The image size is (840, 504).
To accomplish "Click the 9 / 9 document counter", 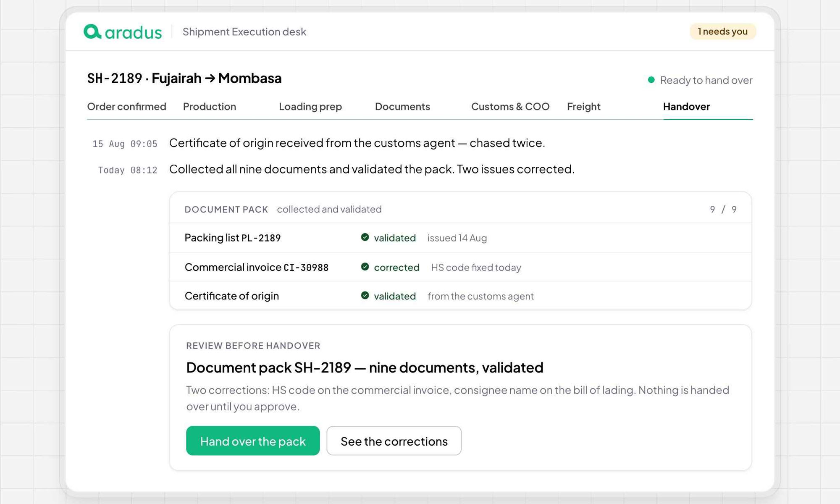I will point(723,209).
